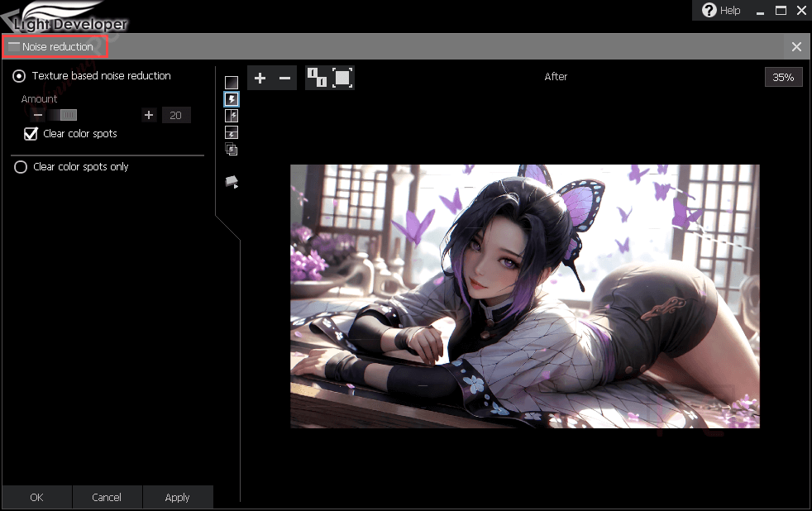
Task: Set preview to 1:1 actual size
Action: (x=317, y=79)
